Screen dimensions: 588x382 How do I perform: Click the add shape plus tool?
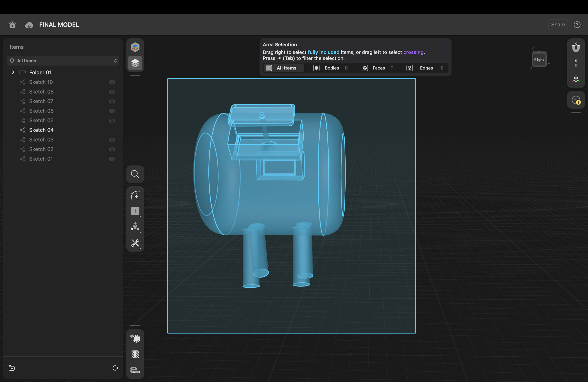tap(135, 211)
